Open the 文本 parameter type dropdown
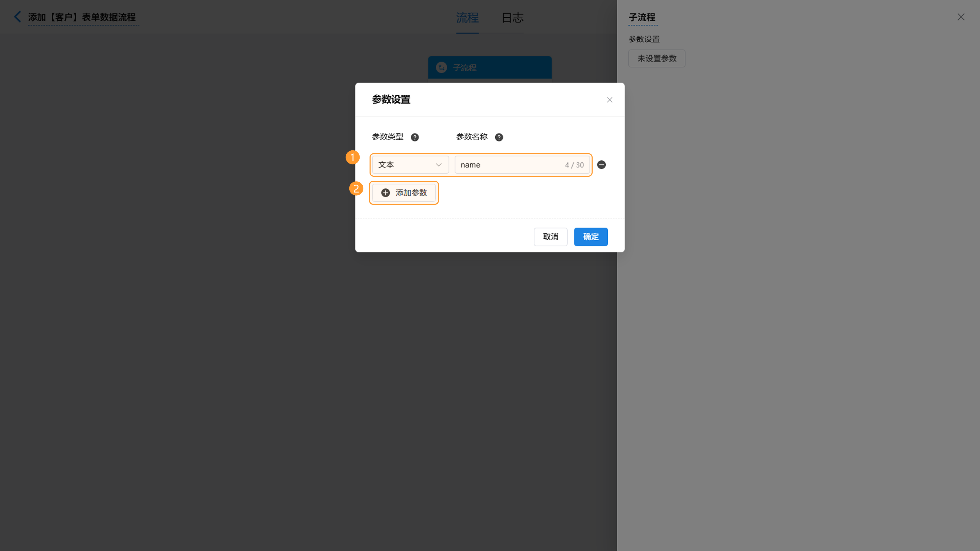This screenshot has height=551, width=980. [x=410, y=165]
